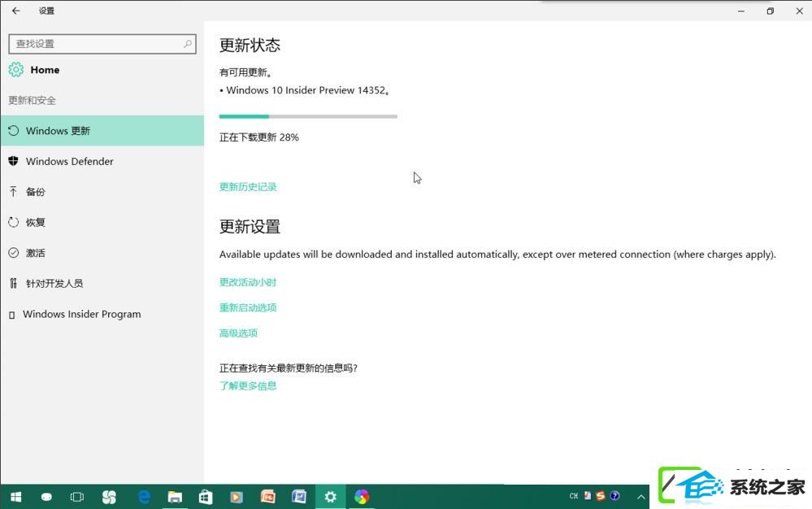The height and width of the screenshot is (509, 812).
Task: Go to settings Home
Action: 45,70
